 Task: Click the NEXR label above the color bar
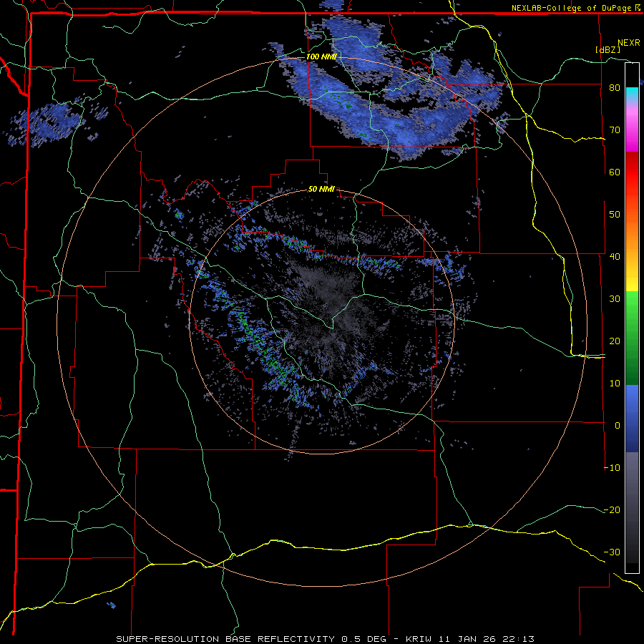(x=629, y=43)
